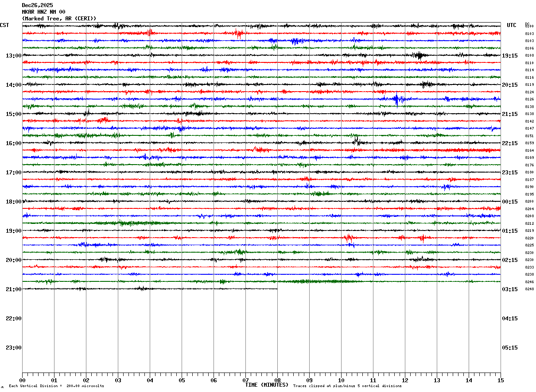536x392 pixels.
Task: Click minute 13 on the time axis
Action: tap(437, 380)
